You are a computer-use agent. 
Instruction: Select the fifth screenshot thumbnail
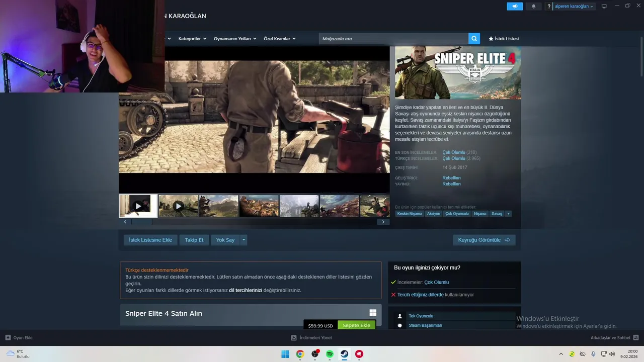pos(299,206)
